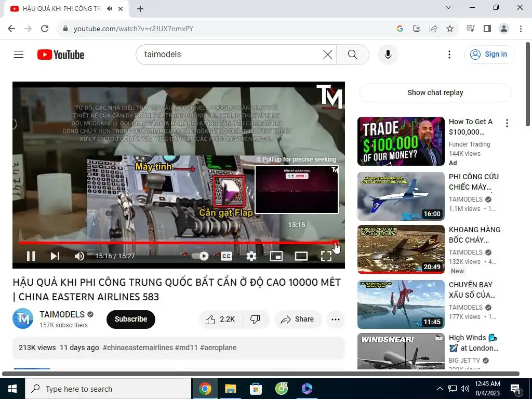This screenshot has width=532, height=399.
Task: Open #chinaeasternairlines hashtag
Action: (138, 348)
